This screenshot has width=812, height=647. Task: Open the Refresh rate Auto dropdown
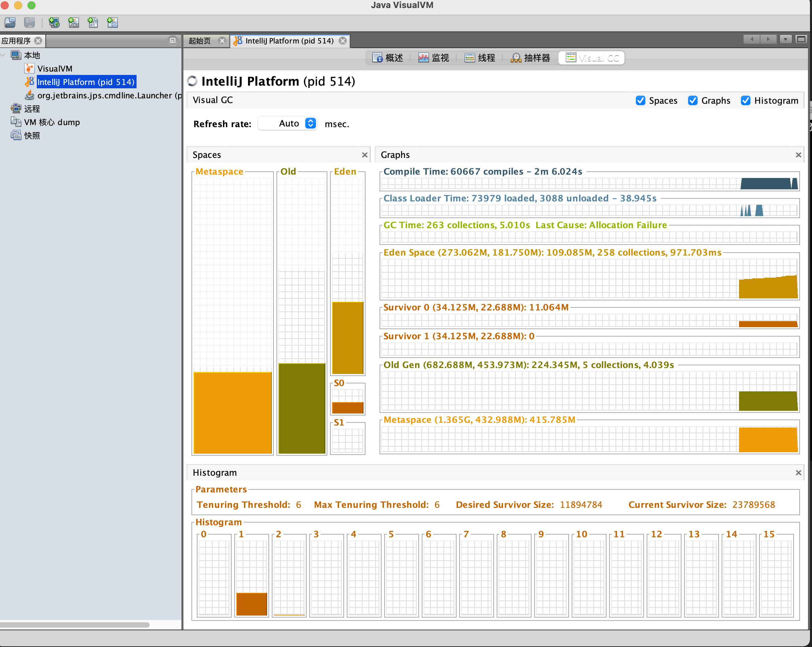coord(288,123)
